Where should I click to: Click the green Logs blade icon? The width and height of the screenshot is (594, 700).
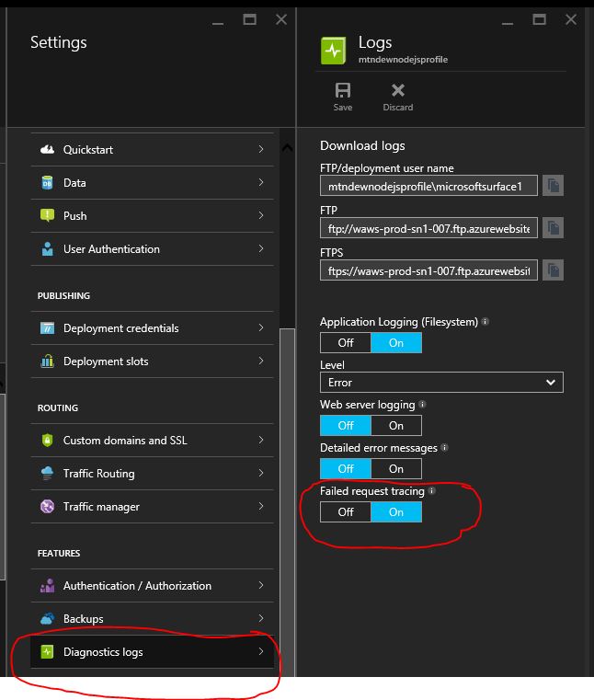[x=333, y=51]
